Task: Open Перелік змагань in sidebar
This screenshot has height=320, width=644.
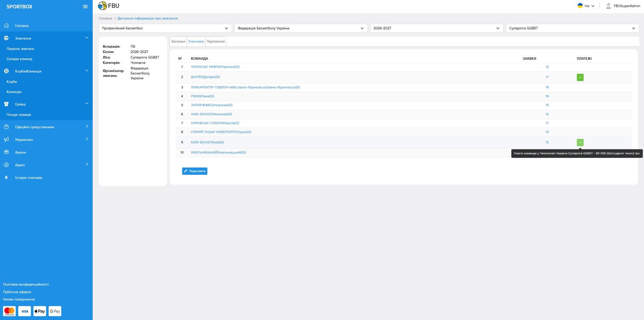Action: coord(21,49)
